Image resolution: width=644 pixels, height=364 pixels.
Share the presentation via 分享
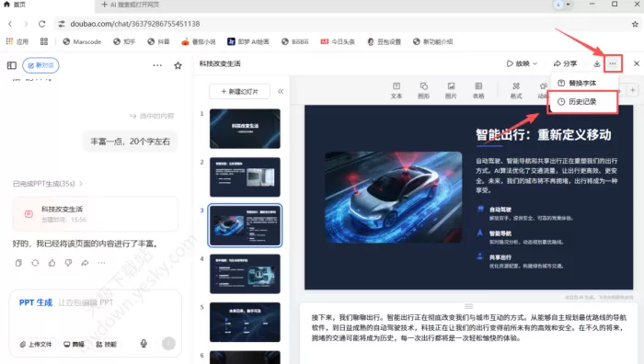pyautogui.click(x=565, y=63)
